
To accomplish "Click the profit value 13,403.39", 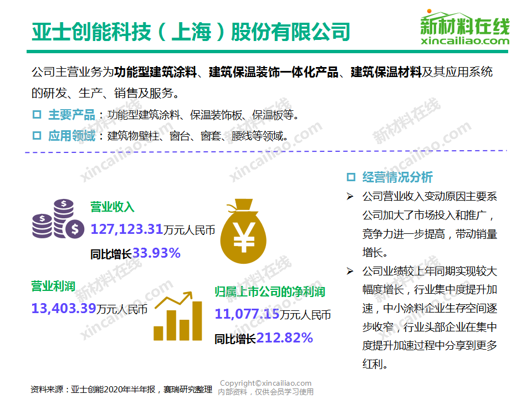I will [x=64, y=309].
